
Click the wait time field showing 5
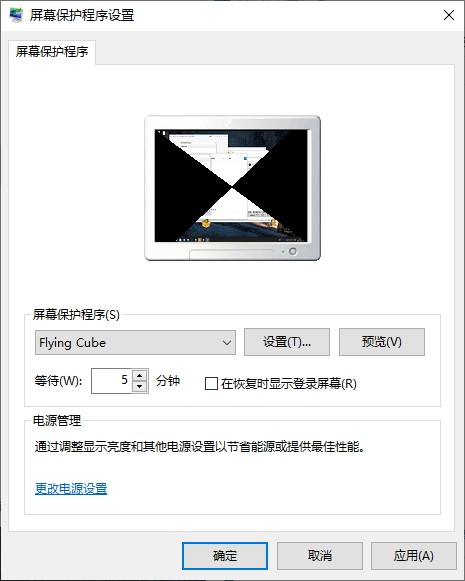[112, 381]
